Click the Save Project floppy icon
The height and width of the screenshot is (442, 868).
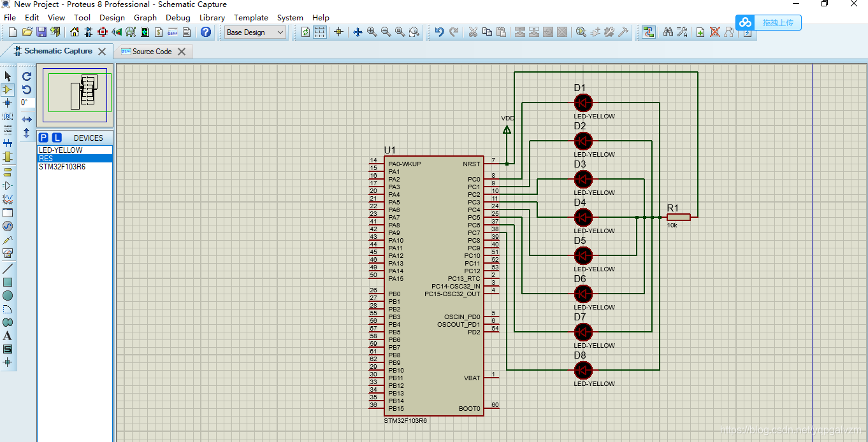41,32
